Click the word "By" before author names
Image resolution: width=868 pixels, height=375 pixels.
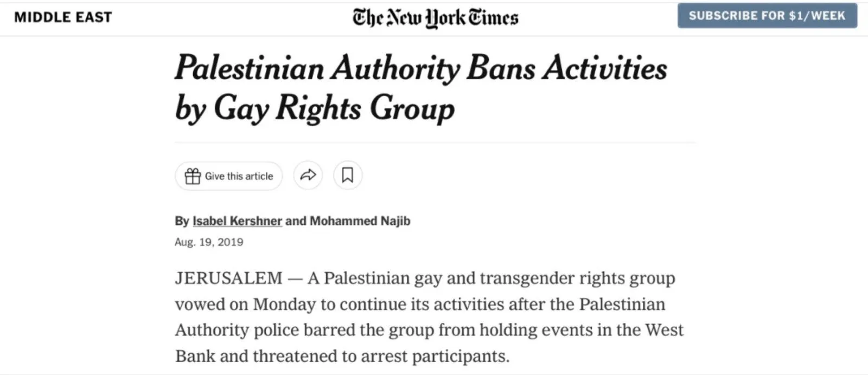coord(182,221)
